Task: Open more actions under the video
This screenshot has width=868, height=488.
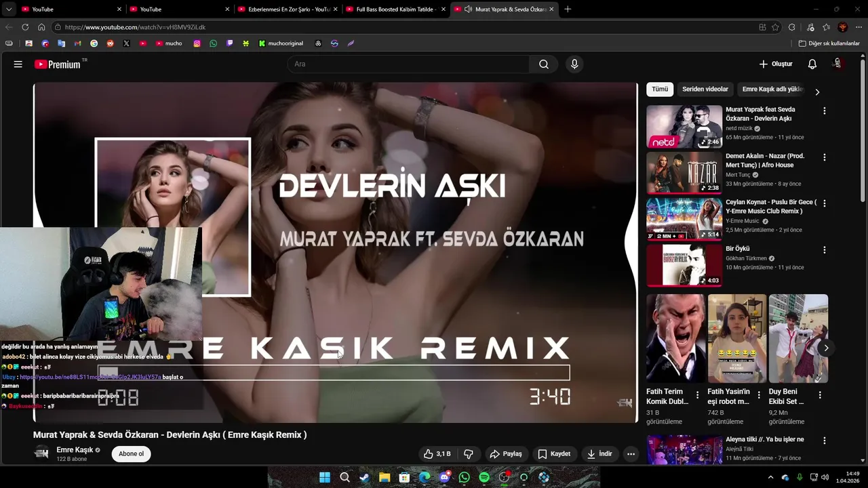Action: 631,454
